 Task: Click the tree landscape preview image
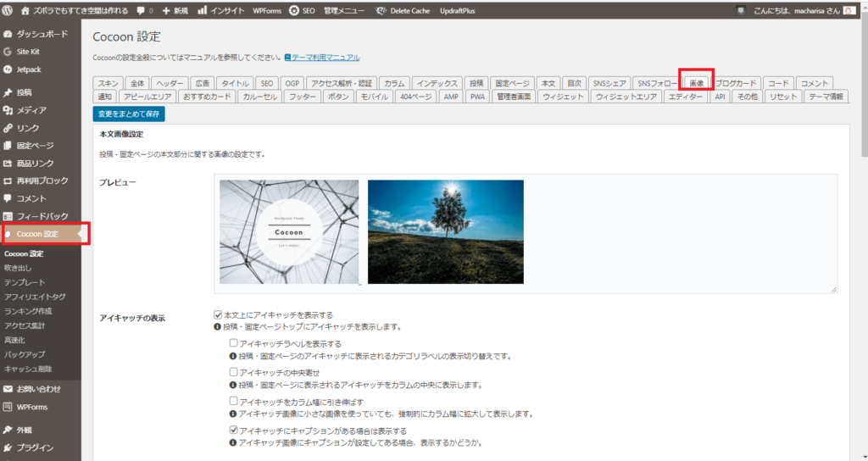click(x=445, y=231)
